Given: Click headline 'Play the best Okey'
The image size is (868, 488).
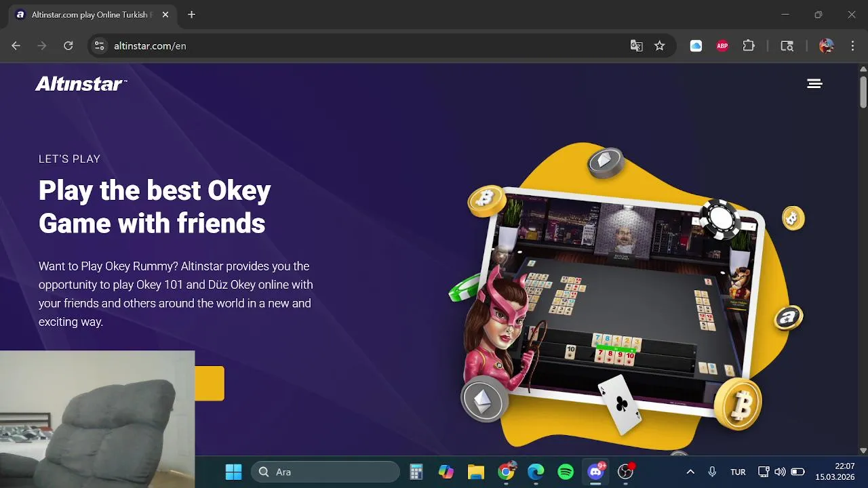Looking at the screenshot, I should tap(155, 190).
